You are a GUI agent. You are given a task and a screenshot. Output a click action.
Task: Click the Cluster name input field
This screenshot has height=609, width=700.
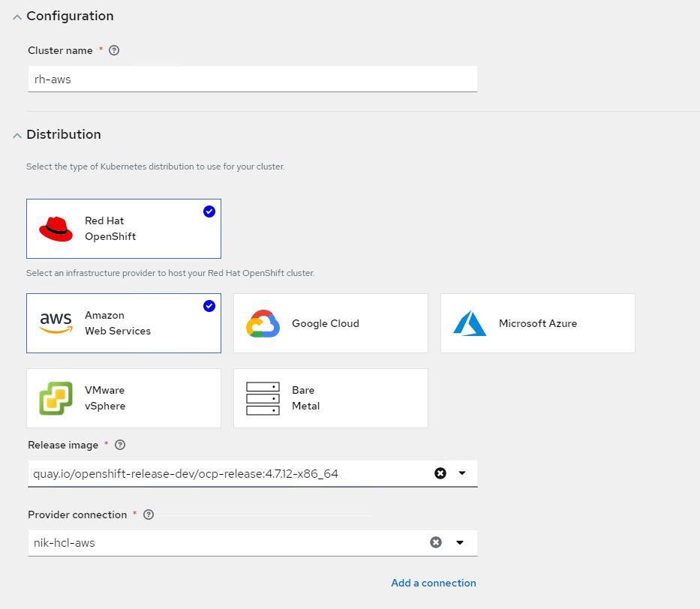(252, 79)
